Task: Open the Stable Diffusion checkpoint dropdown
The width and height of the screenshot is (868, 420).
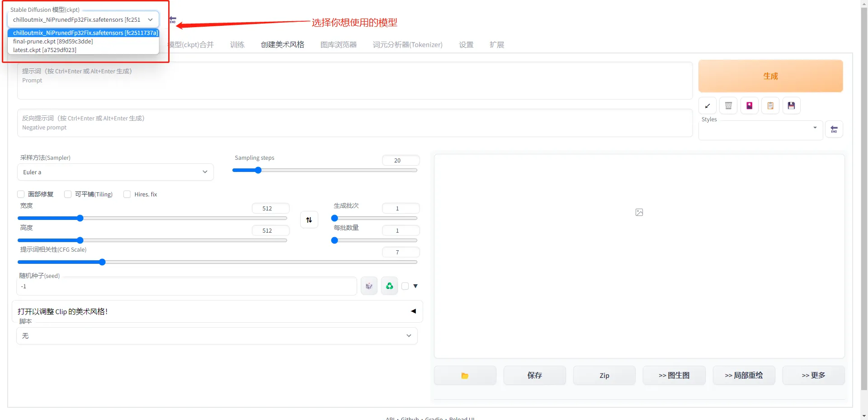Action: [83, 19]
